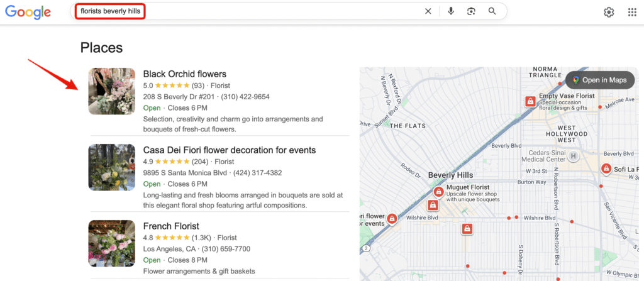Image resolution: width=644 pixels, height=281 pixels.
Task: Open Google apps grid icon
Action: (632, 13)
